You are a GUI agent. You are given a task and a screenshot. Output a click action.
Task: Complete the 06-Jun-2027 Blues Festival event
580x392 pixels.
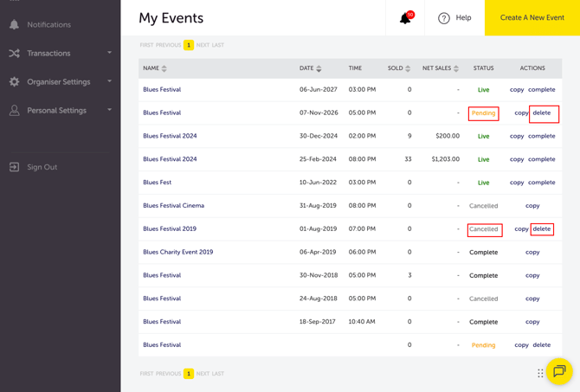click(542, 90)
